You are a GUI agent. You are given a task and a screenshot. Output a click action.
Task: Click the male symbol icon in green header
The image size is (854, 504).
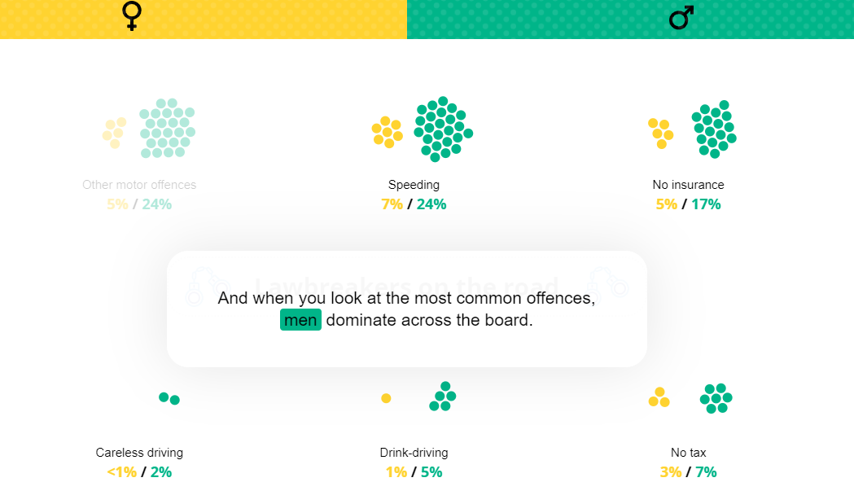[x=681, y=17]
